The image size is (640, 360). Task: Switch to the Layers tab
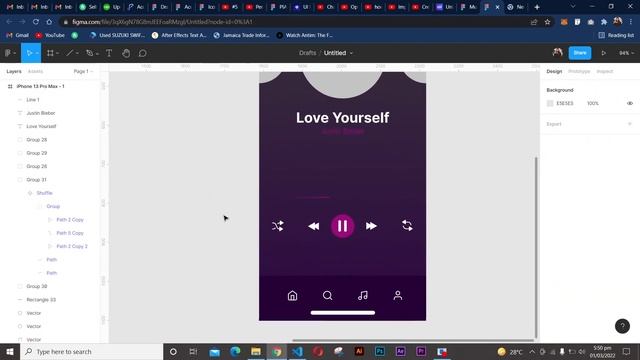click(14, 71)
